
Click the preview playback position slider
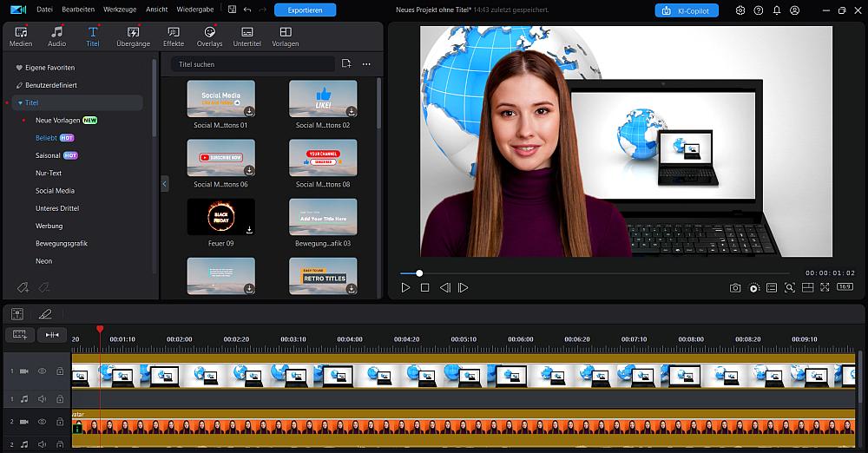click(419, 273)
